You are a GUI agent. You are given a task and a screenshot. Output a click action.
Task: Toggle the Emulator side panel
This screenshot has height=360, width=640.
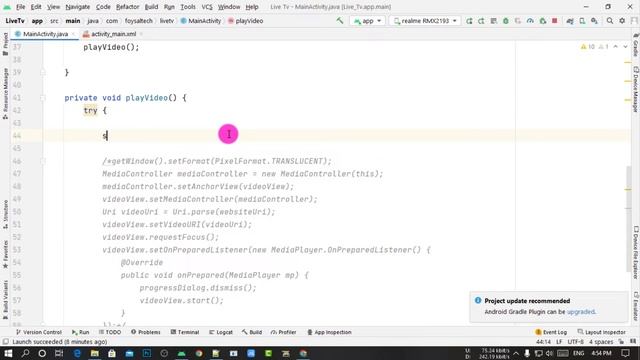click(x=636, y=306)
